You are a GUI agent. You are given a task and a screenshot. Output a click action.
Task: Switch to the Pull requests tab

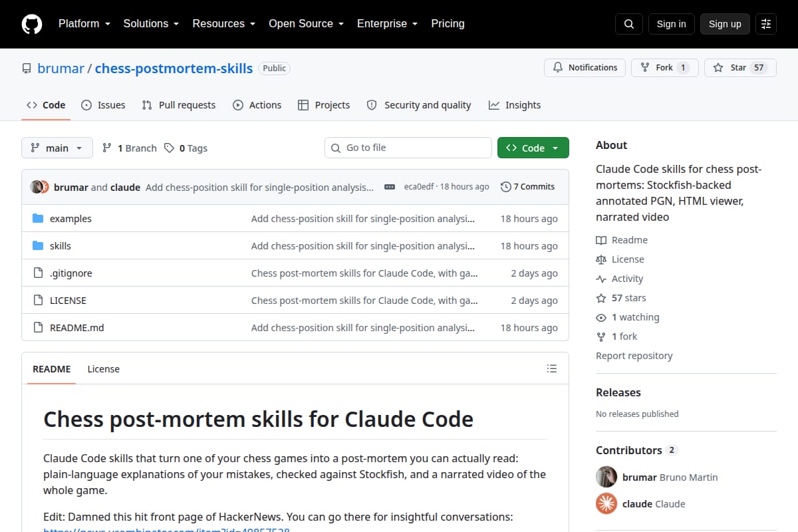pos(179,105)
